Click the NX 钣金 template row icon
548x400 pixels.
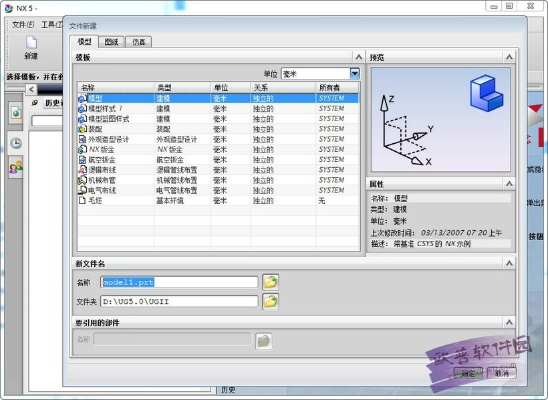point(82,150)
